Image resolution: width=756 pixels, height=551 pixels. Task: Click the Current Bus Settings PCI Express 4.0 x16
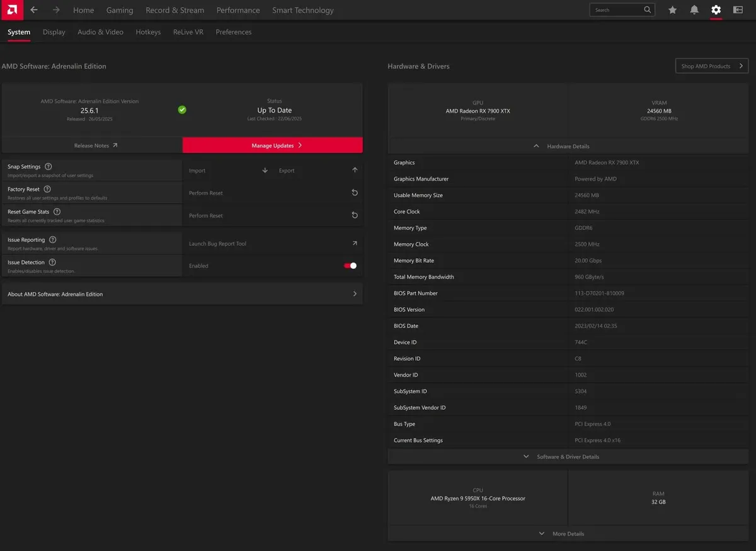pos(597,441)
